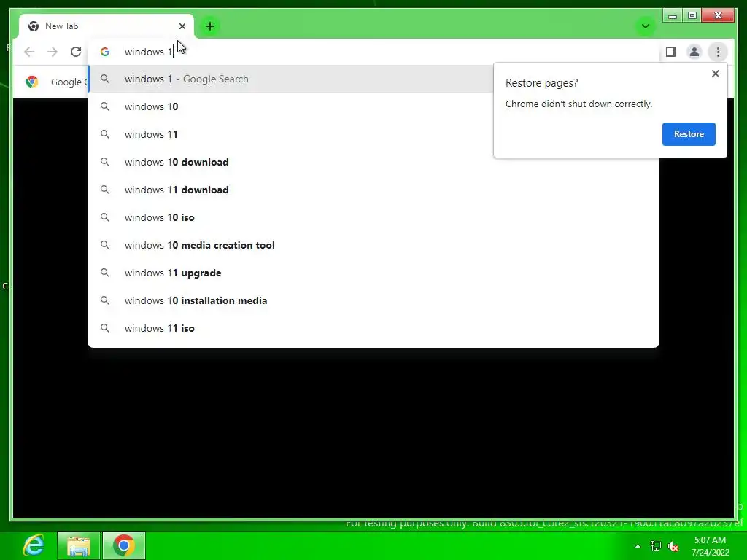747x560 pixels.
Task: Close the New Tab tab
Action: pos(182,26)
